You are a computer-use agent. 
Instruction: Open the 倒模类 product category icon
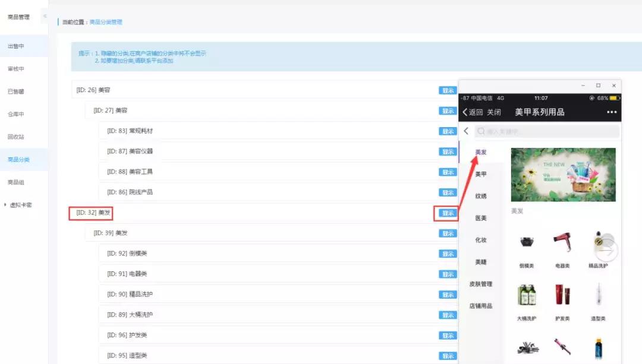pos(527,242)
